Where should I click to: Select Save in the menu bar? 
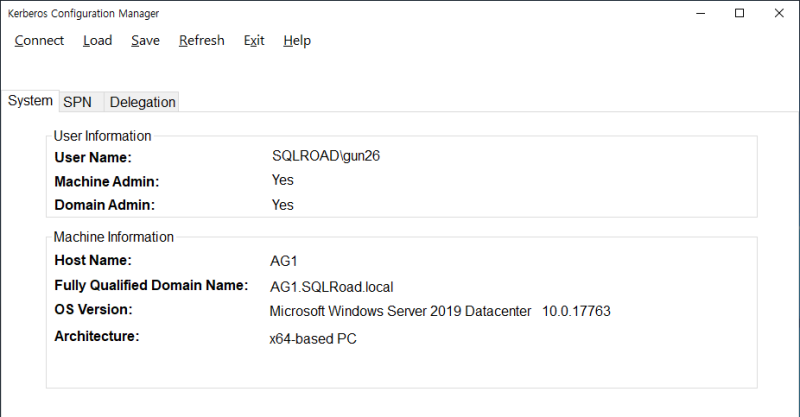pos(145,40)
